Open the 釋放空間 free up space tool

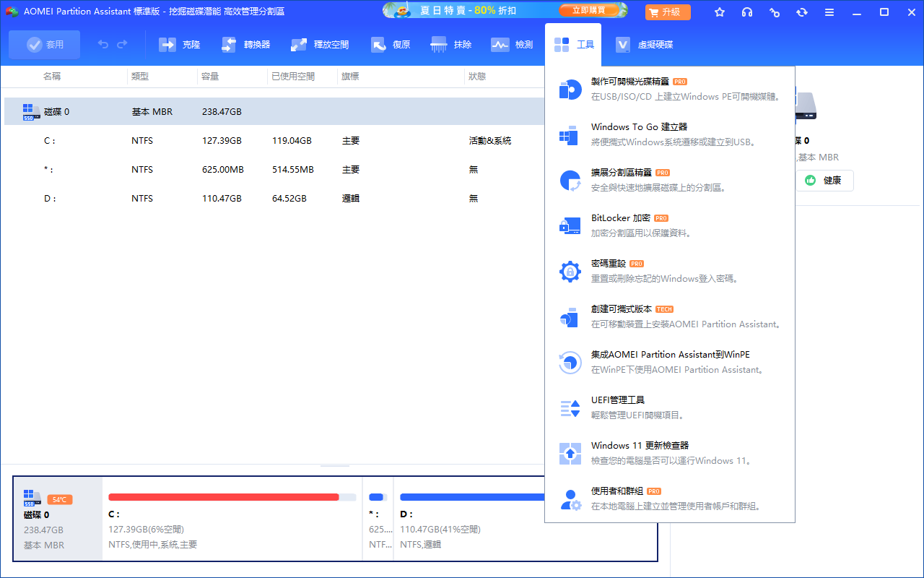[320, 45]
